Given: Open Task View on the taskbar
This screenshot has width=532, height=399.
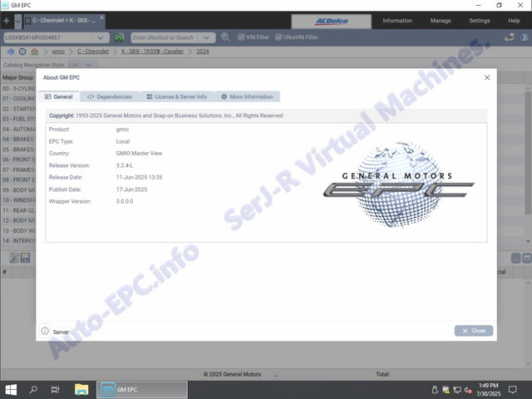Looking at the screenshot, I should (55, 390).
